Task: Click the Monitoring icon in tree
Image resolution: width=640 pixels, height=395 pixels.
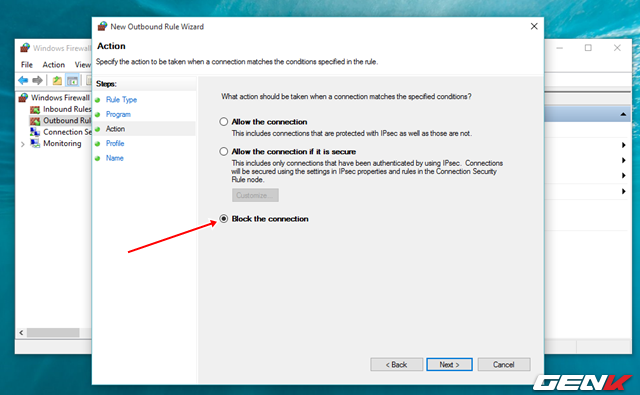Action: tap(35, 143)
